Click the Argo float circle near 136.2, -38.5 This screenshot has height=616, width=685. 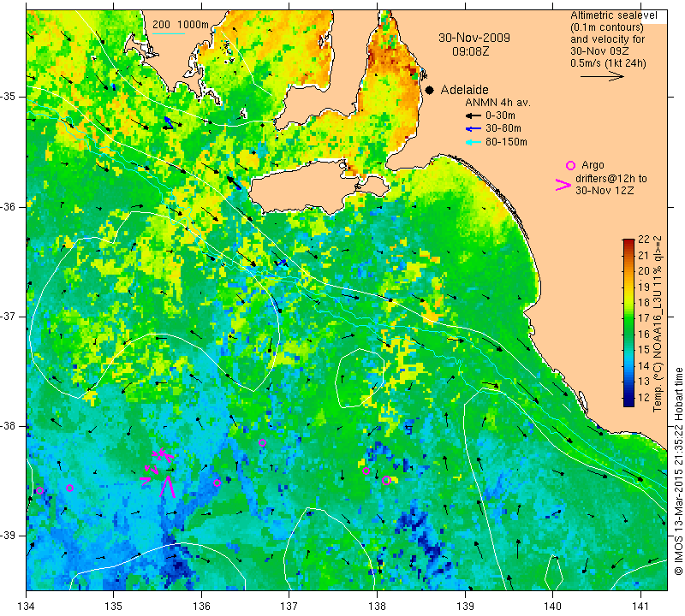217,483
